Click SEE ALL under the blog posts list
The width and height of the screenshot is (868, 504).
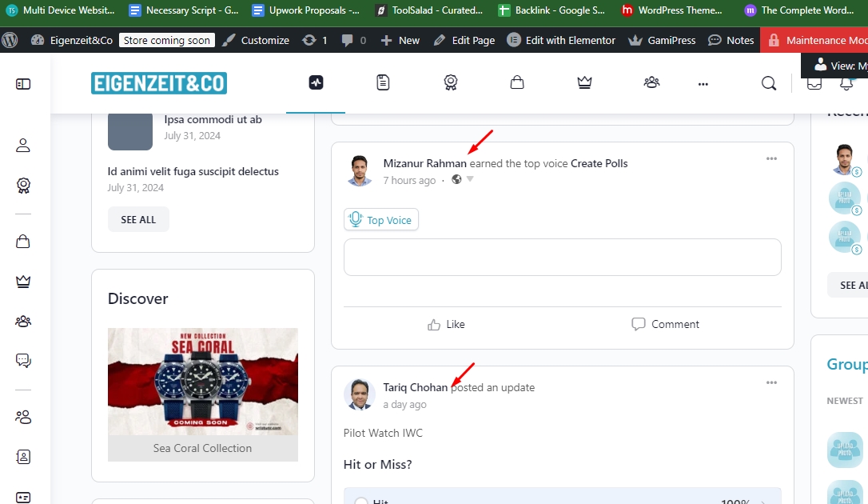point(138,220)
